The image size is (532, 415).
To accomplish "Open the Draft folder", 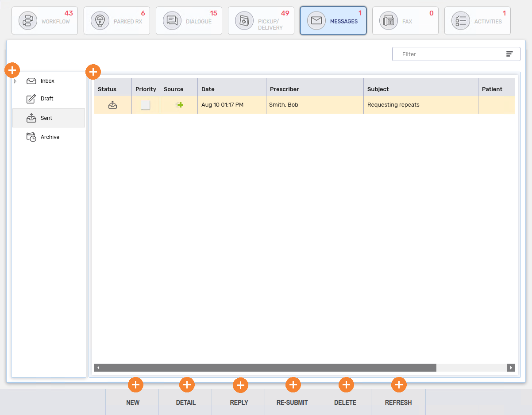I will pyautogui.click(x=46, y=99).
